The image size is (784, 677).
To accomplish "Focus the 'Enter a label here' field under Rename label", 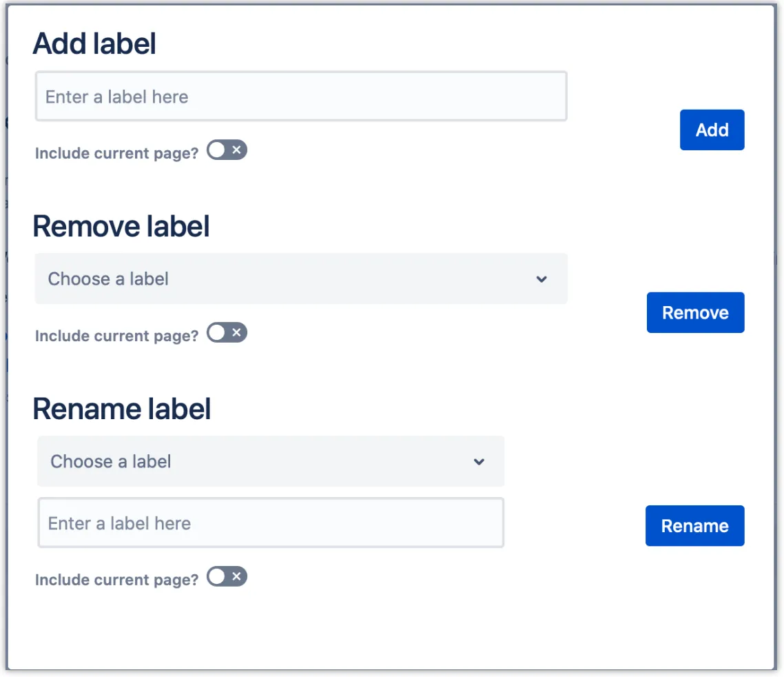I will click(270, 523).
